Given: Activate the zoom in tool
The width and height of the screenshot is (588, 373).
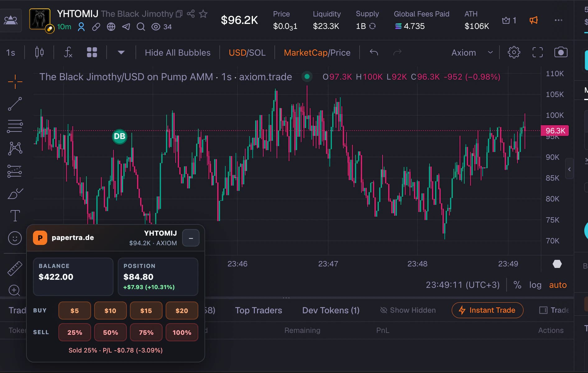Looking at the screenshot, I should click(x=14, y=290).
